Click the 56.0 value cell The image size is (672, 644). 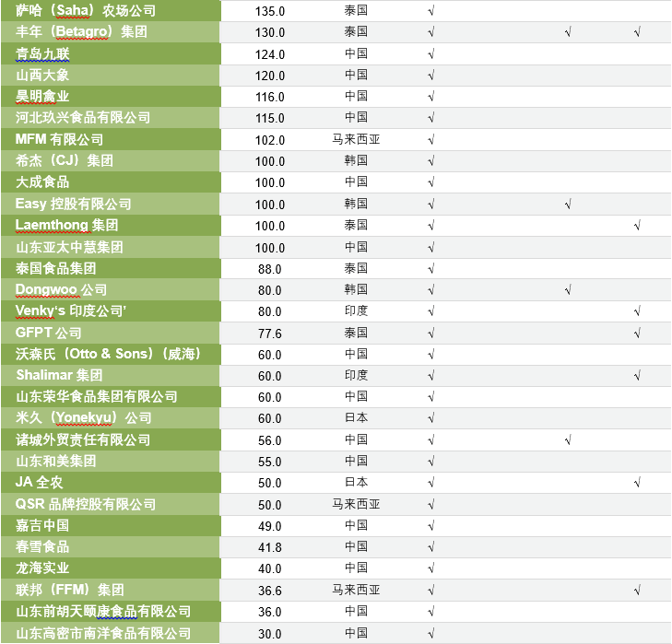click(x=270, y=440)
